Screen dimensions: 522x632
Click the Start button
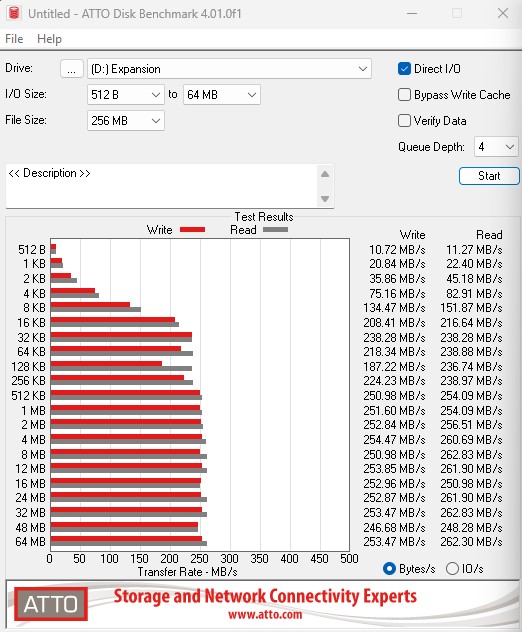coord(489,176)
